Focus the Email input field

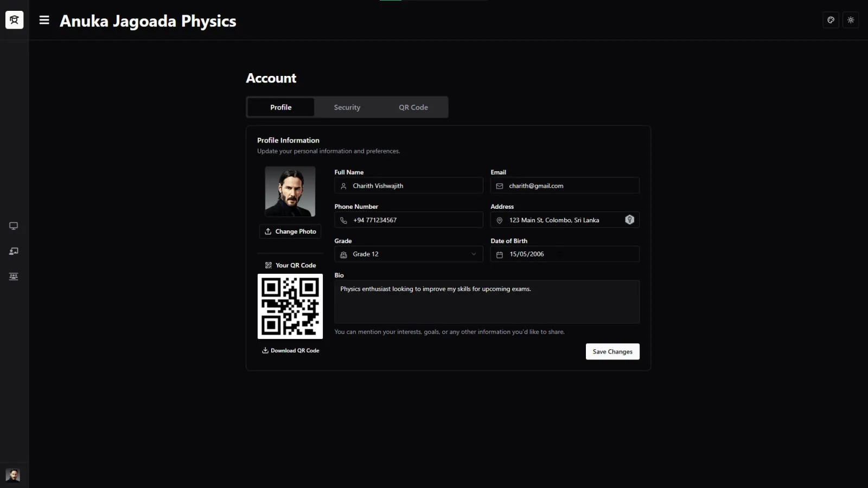[565, 185]
